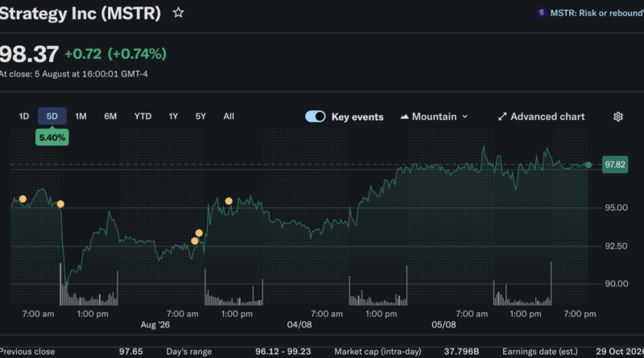Select the 1D range tab
Viewport: 644px width, 358px height.
(x=24, y=116)
